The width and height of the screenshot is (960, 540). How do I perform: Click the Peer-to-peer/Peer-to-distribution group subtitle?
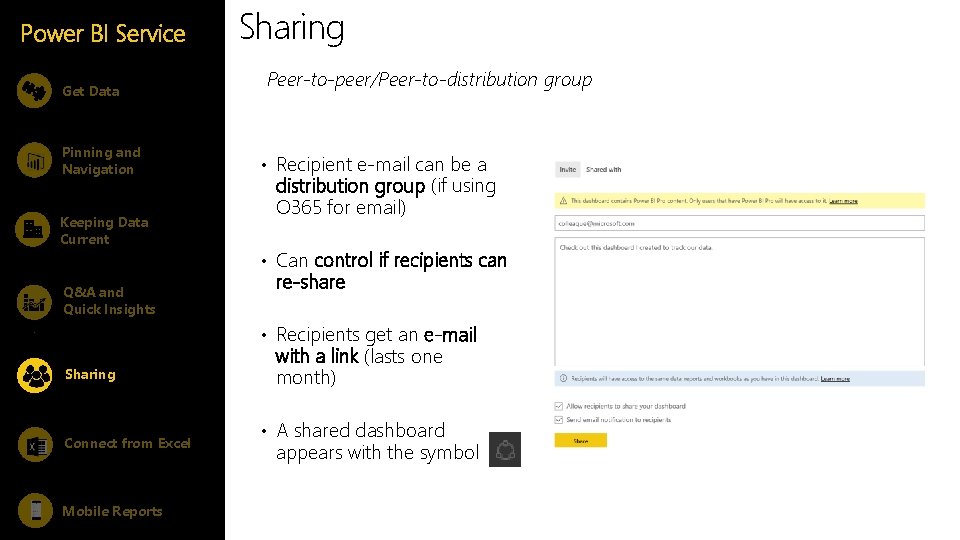(429, 80)
